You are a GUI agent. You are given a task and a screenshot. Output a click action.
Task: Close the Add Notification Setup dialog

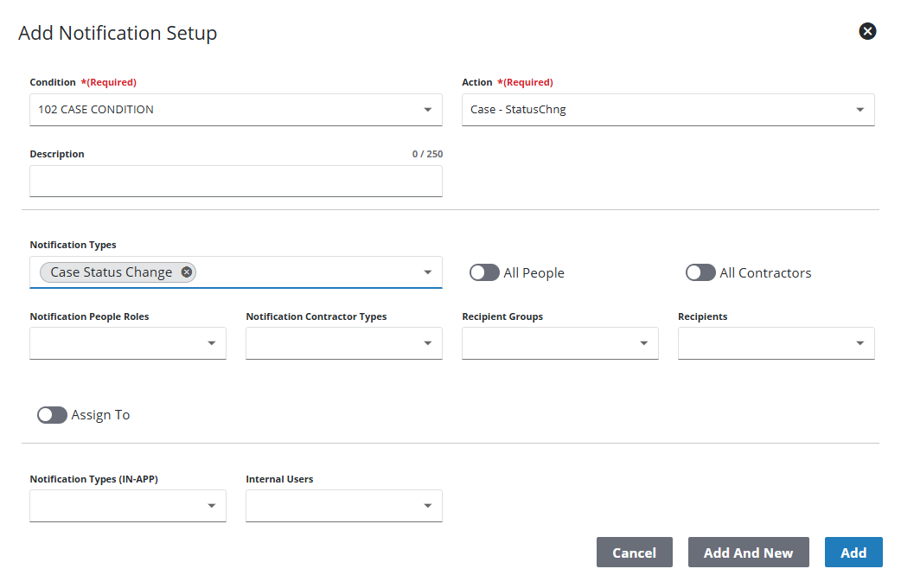click(867, 32)
